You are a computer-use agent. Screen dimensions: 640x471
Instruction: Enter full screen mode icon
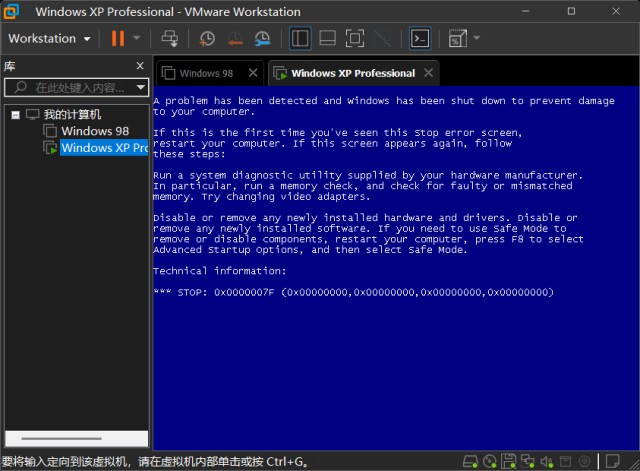click(355, 39)
